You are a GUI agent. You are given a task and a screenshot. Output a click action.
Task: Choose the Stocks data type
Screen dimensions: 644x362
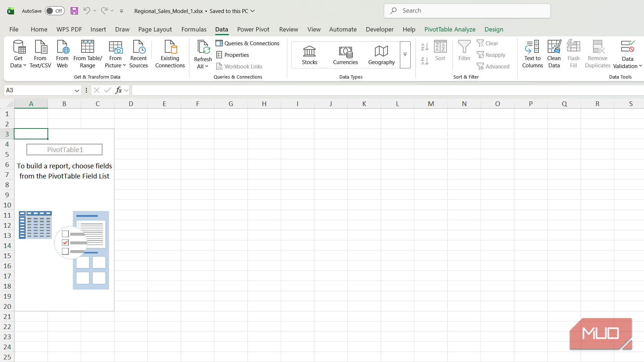pyautogui.click(x=310, y=55)
